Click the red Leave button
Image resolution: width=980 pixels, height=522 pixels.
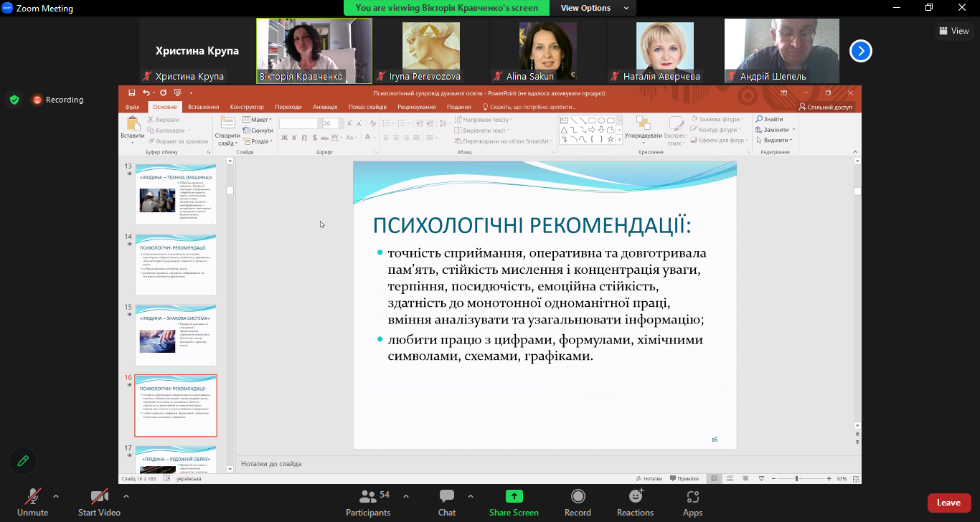click(948, 503)
